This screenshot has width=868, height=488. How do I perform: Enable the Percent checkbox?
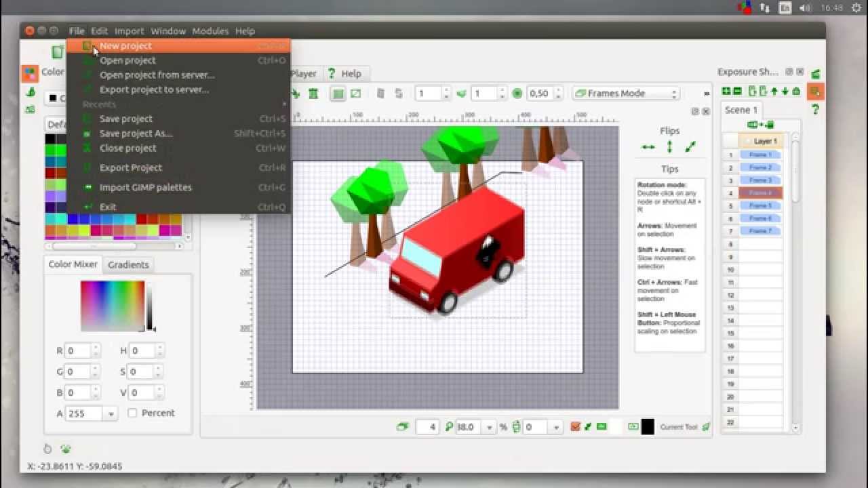(132, 413)
